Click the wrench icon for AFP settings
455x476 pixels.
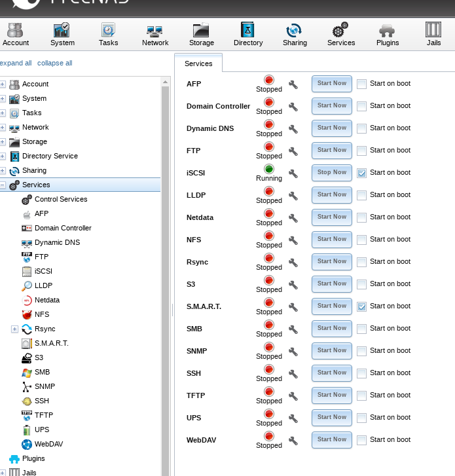tap(293, 84)
